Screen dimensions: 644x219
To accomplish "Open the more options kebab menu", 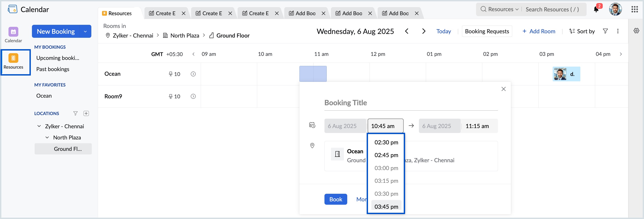I will (x=618, y=31).
